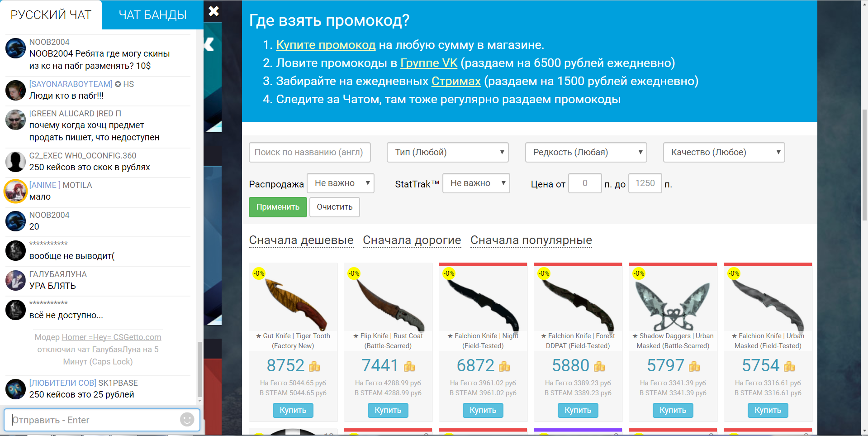The height and width of the screenshot is (436, 868).
Task: Open Homer =Hey= CSGetto.com moderator link
Action: (x=111, y=337)
